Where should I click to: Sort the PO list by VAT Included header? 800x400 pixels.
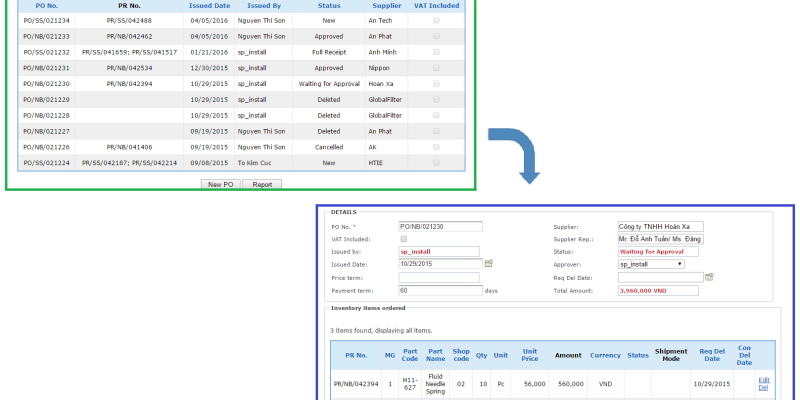click(436, 6)
